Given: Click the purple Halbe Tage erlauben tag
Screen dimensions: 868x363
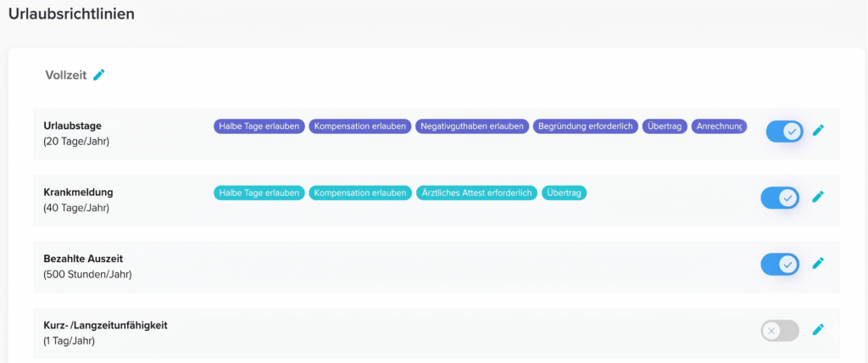Looking at the screenshot, I should (x=259, y=126).
